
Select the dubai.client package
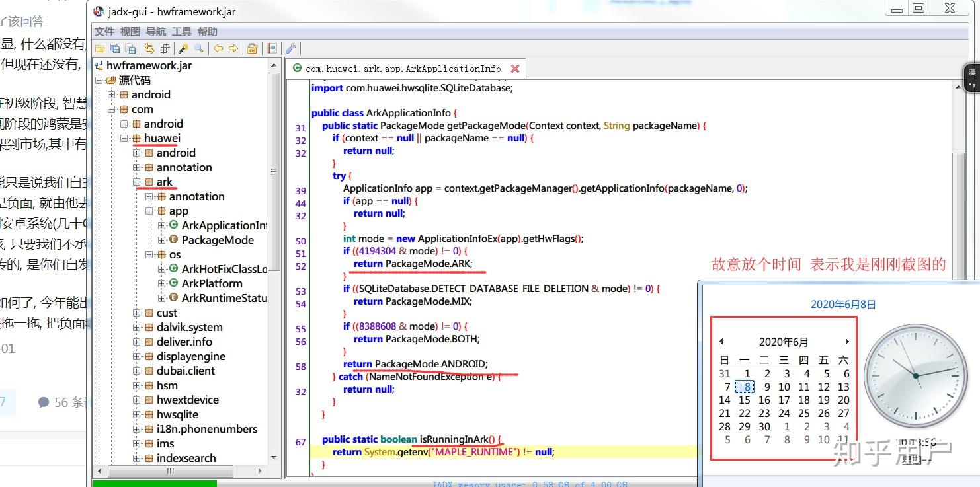pyautogui.click(x=186, y=371)
